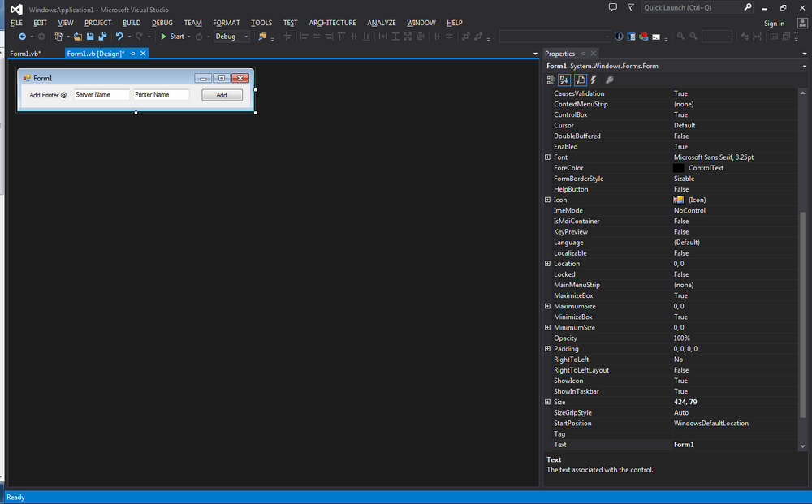
Task: Toggle the Properties page button icon
Action: tap(580, 80)
